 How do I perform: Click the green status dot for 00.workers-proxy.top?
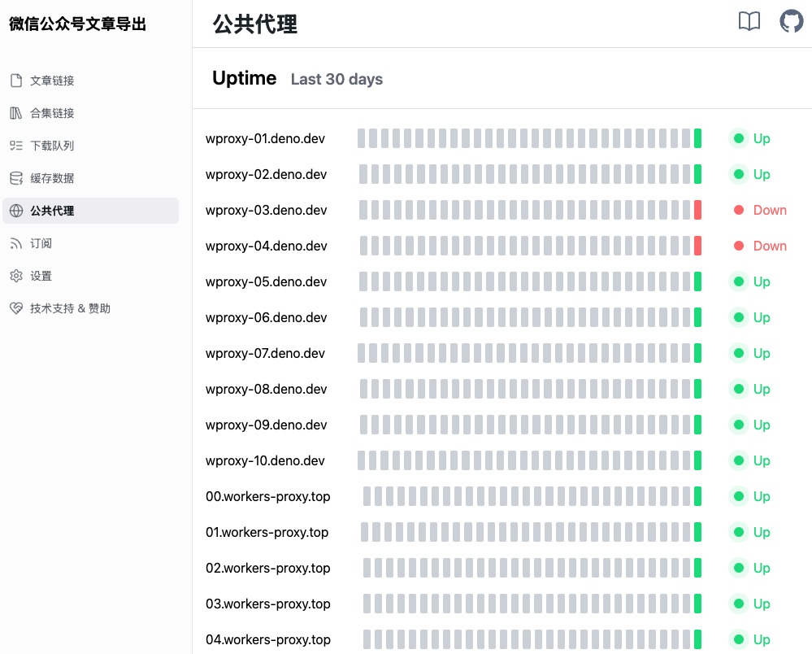(739, 496)
